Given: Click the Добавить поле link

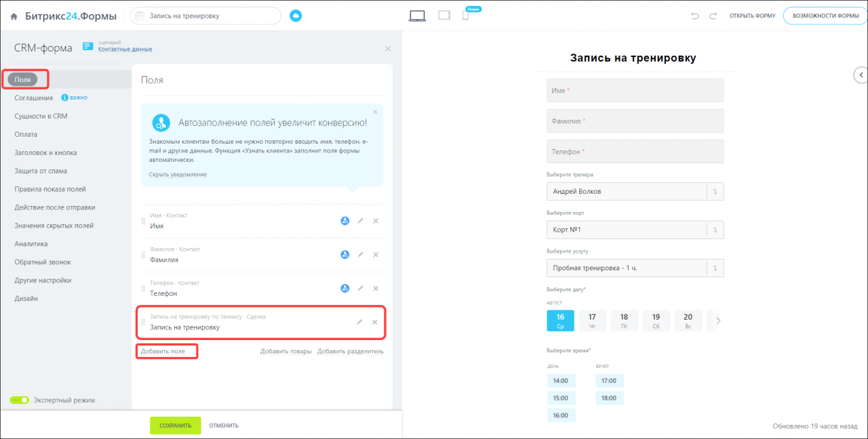Looking at the screenshot, I should click(163, 352).
